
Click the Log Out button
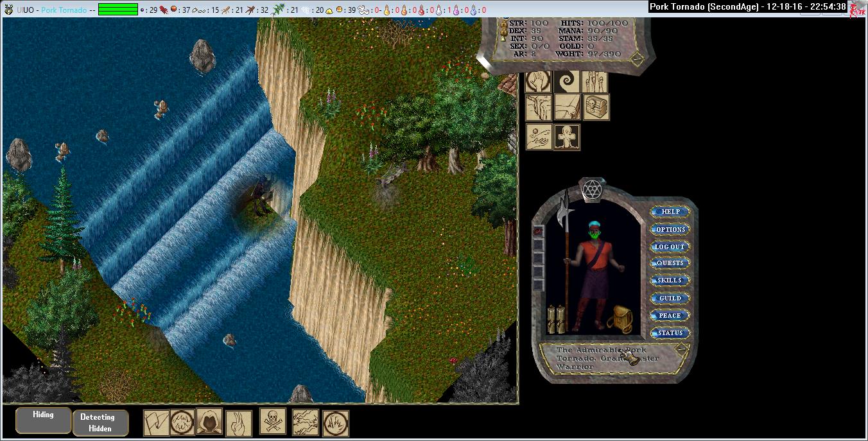670,246
